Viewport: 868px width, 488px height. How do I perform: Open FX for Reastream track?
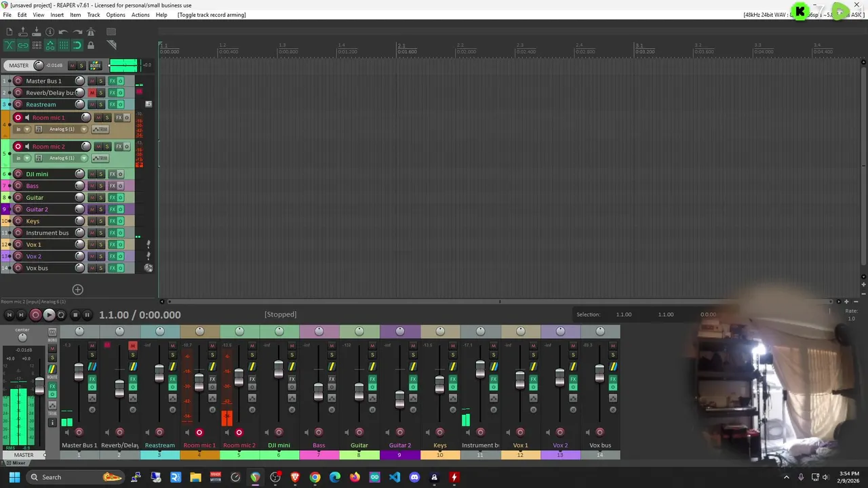[113, 104]
